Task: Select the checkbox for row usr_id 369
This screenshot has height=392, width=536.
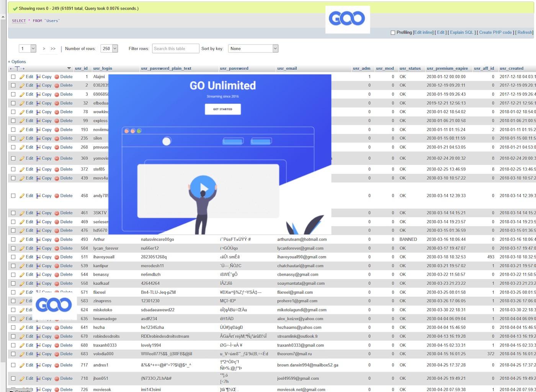Action: 13,158
